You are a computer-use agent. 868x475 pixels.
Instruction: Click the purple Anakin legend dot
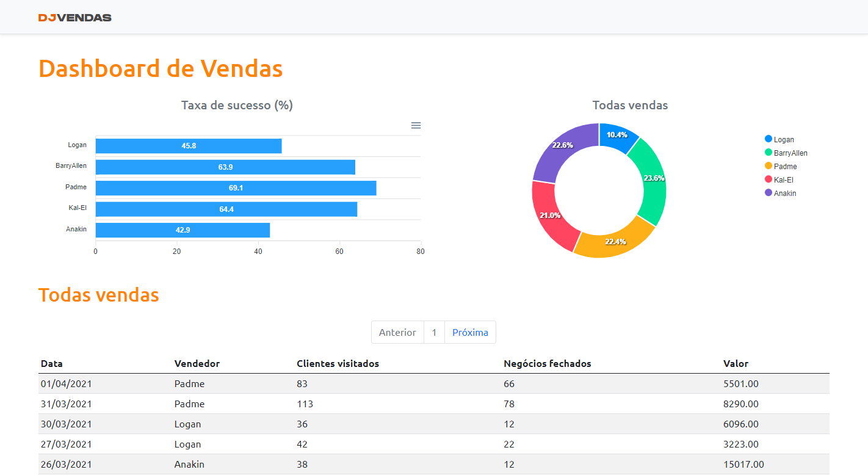click(x=768, y=193)
